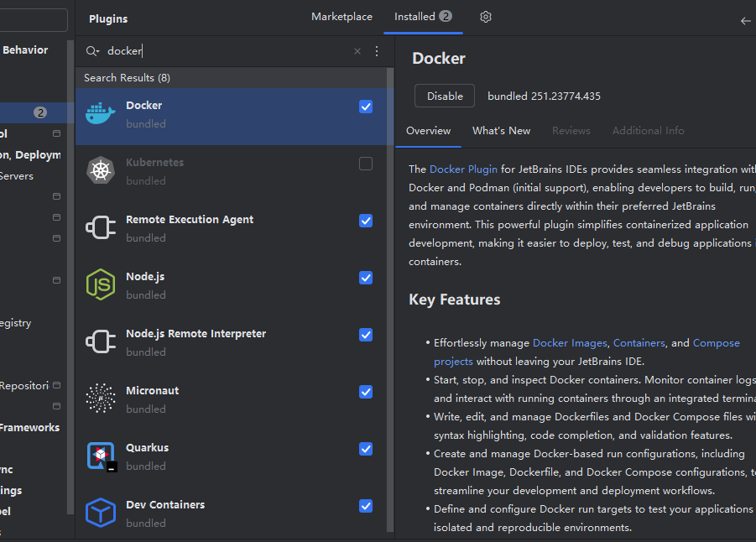756x542 pixels.
Task: Click the Search Results (8) header
Action: [x=127, y=78]
